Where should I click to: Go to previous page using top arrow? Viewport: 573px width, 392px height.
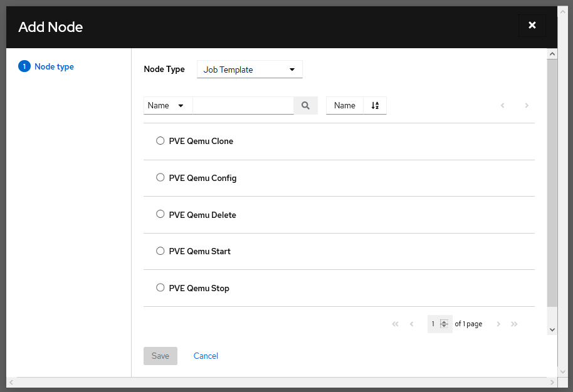(502, 106)
